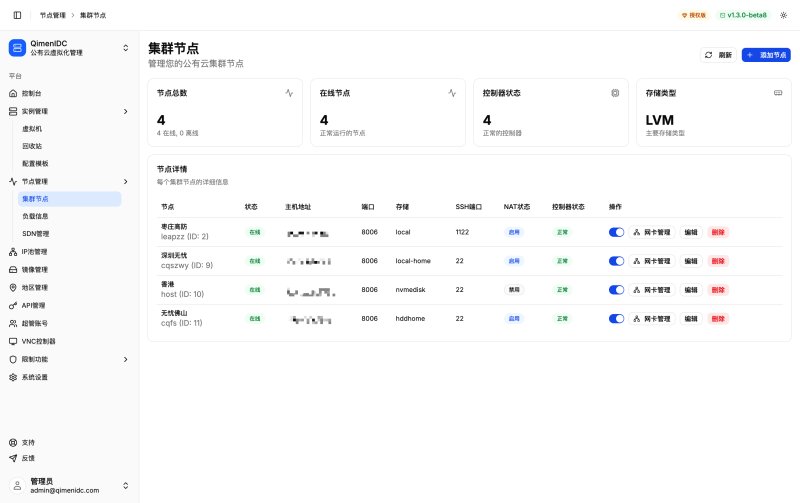Expand the 限制功能 menu chevron
This screenshot has width=800, height=503.
click(126, 359)
